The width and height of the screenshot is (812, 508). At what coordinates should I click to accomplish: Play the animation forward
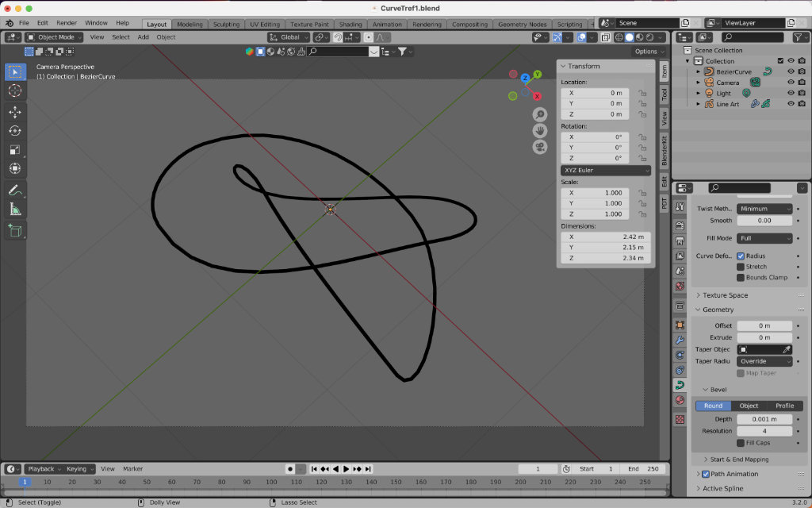tap(347, 469)
